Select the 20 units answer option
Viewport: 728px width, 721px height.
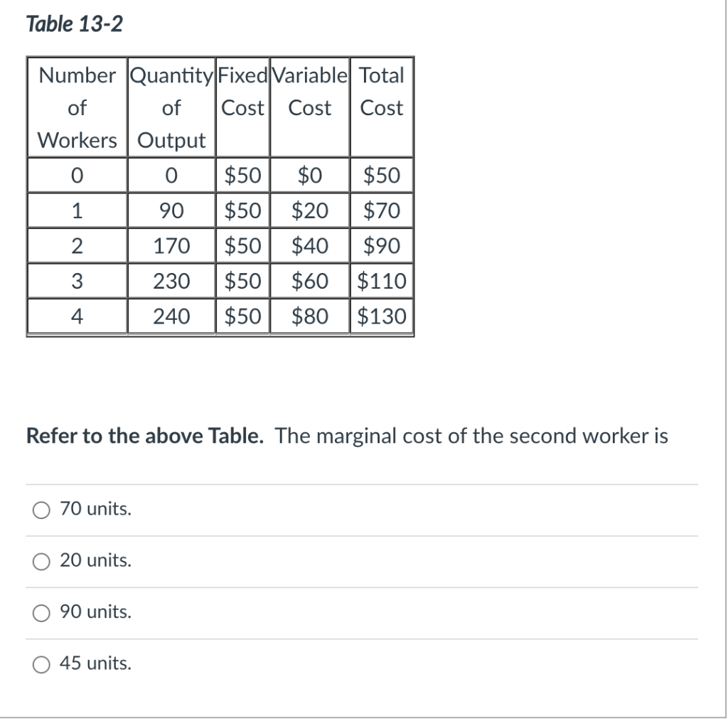41,561
